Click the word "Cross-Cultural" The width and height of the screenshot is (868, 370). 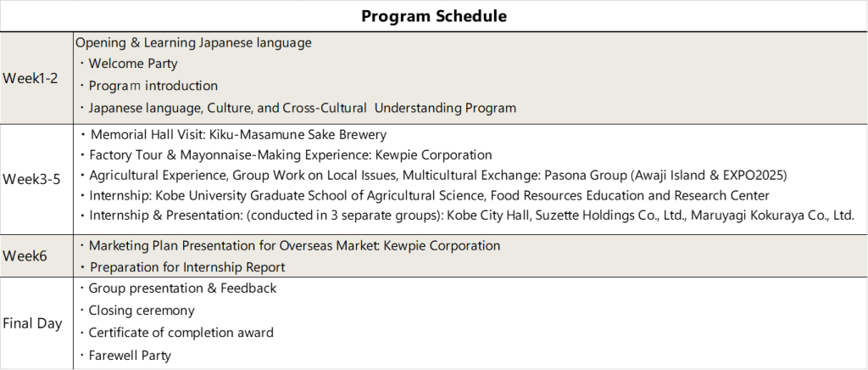point(325,108)
